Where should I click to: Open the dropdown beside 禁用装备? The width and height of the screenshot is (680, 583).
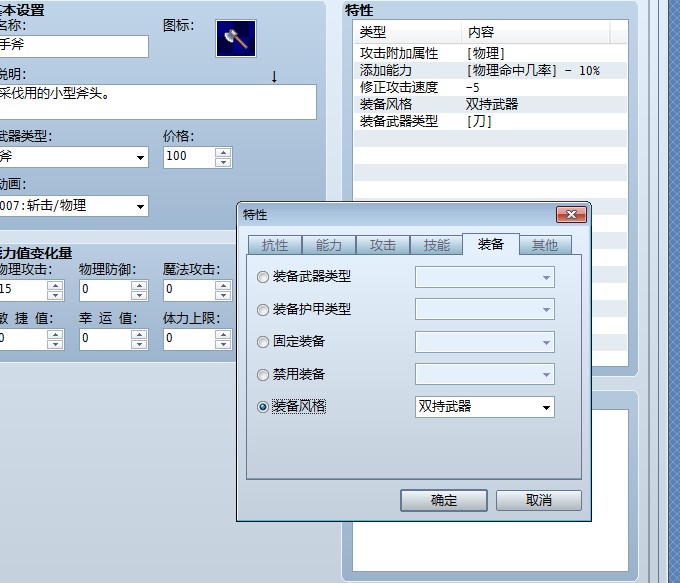485,374
